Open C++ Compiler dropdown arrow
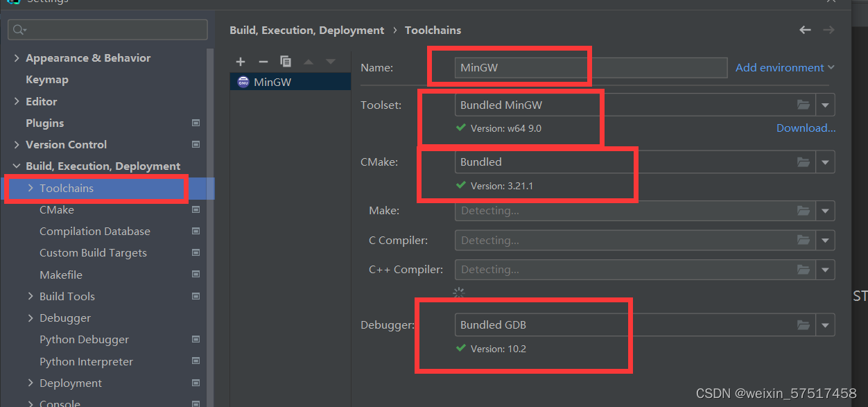 click(x=825, y=270)
